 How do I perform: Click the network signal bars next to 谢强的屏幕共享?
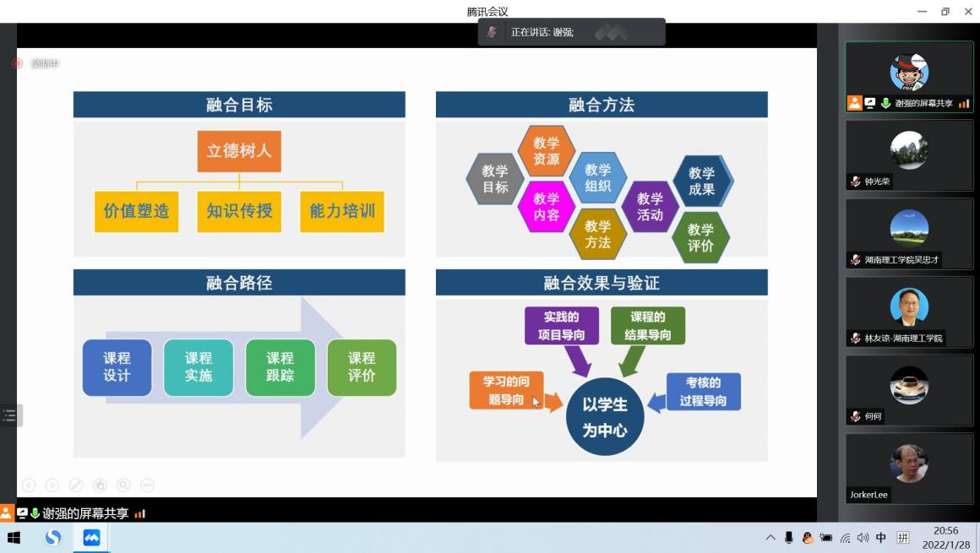(x=140, y=512)
